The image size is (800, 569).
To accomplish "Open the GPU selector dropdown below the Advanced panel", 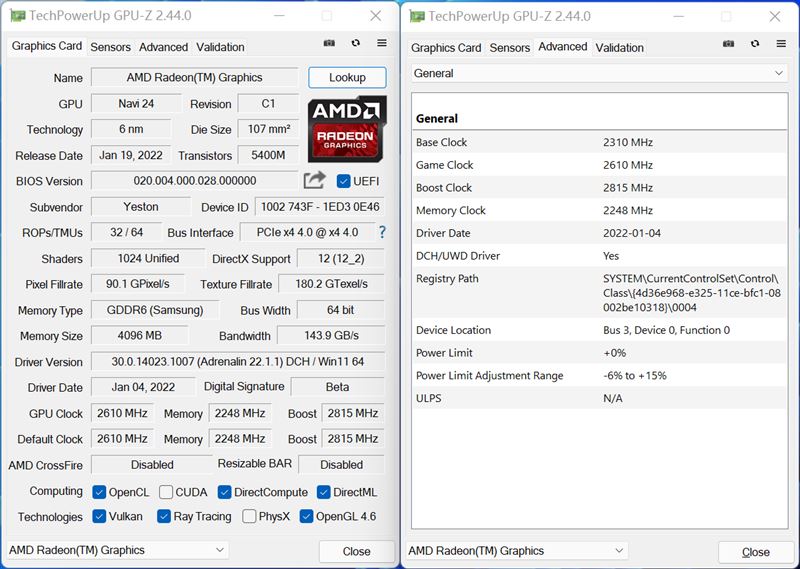I will (x=518, y=551).
